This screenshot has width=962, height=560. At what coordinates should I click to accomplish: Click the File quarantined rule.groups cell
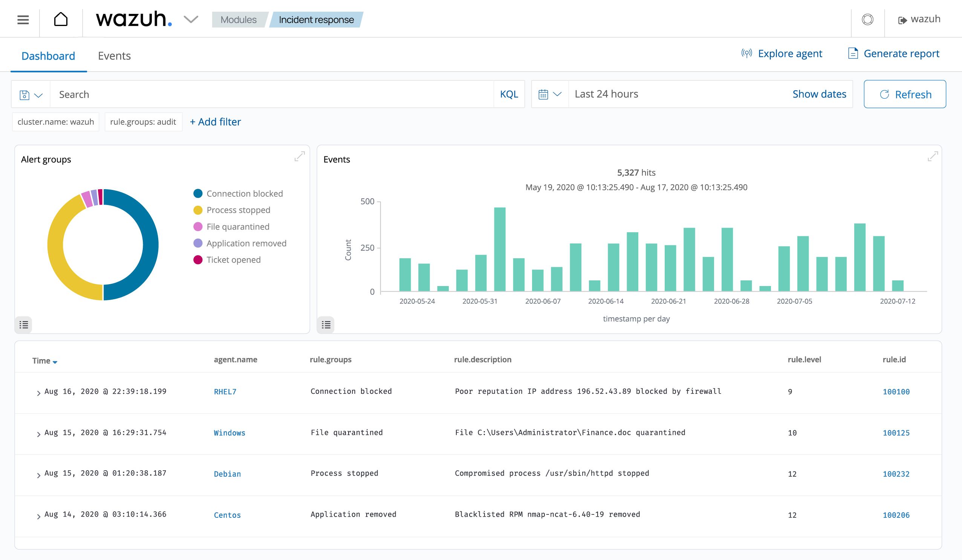click(x=347, y=433)
